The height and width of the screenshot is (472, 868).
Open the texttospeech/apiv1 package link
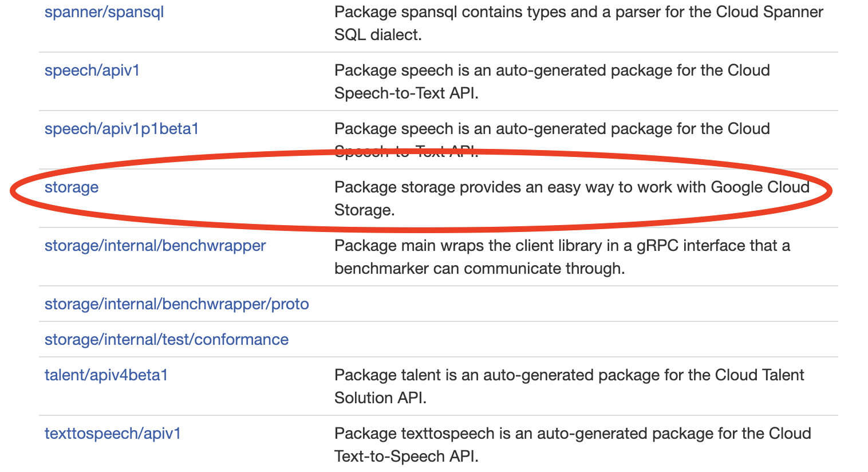pos(112,434)
